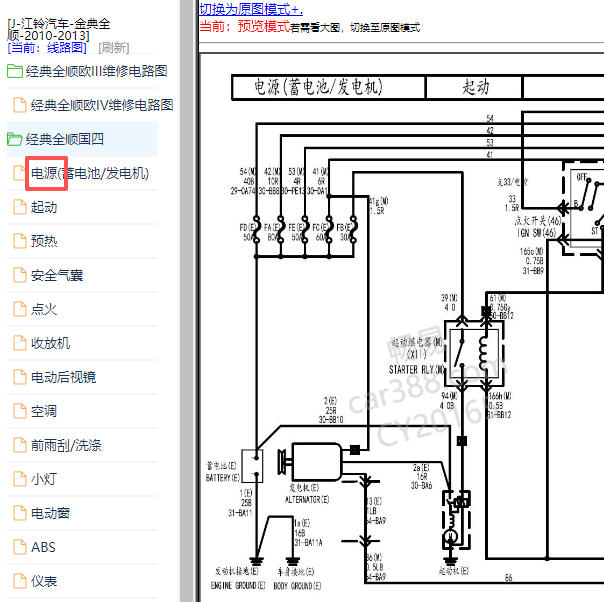Viewport: 604px width, 602px height.
Task: Click the 起动 header cell in diagram
Action: [474, 87]
